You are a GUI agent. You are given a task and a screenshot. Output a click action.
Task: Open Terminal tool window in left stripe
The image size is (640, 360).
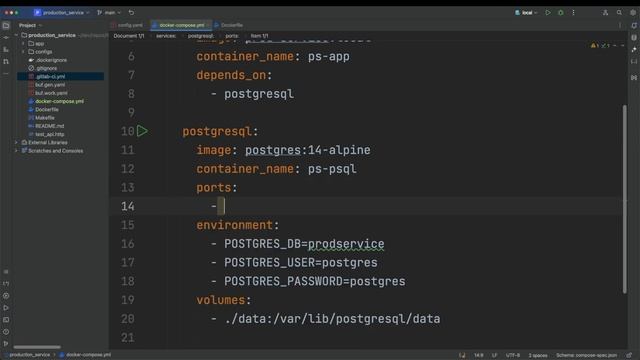point(6,320)
